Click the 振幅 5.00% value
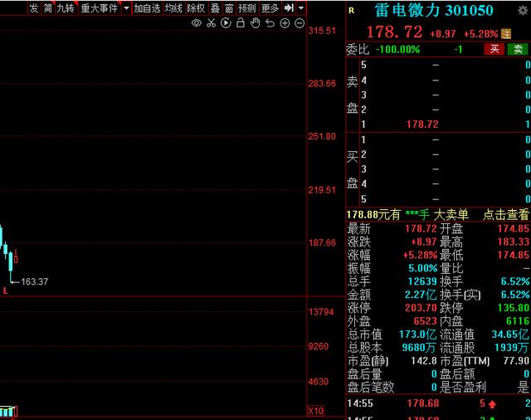This screenshot has height=420, width=531. coord(422,268)
